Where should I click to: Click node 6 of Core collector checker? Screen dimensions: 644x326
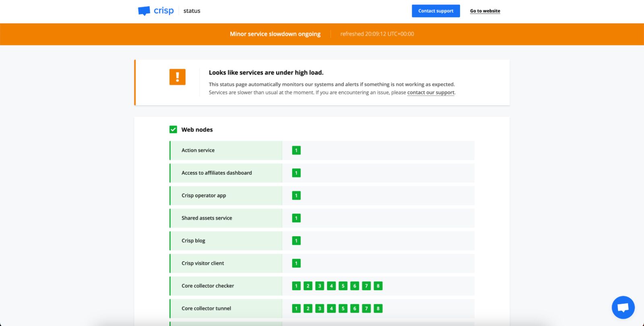[x=355, y=286]
